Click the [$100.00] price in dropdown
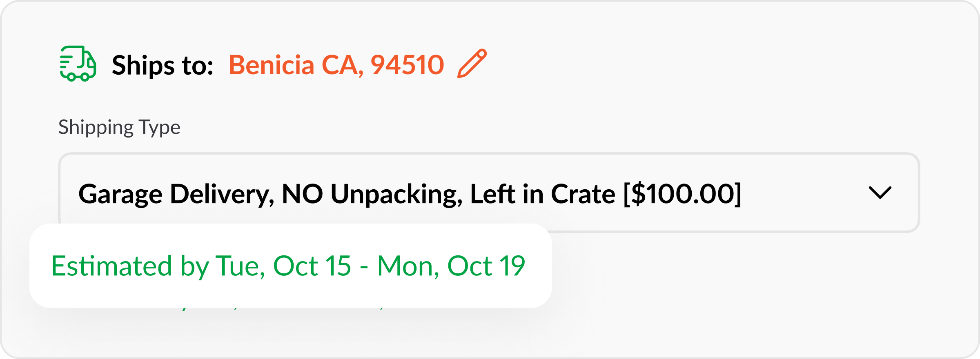 point(682,194)
